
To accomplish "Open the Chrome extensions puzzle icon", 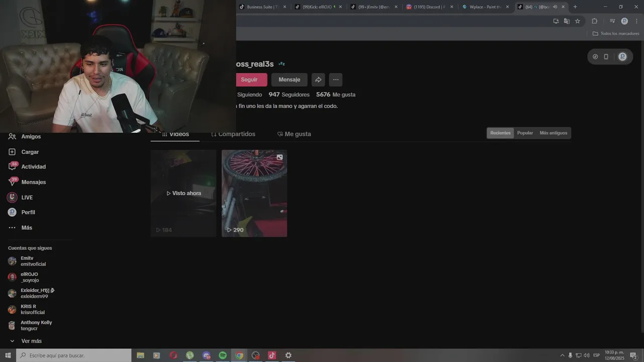I will tap(594, 21).
